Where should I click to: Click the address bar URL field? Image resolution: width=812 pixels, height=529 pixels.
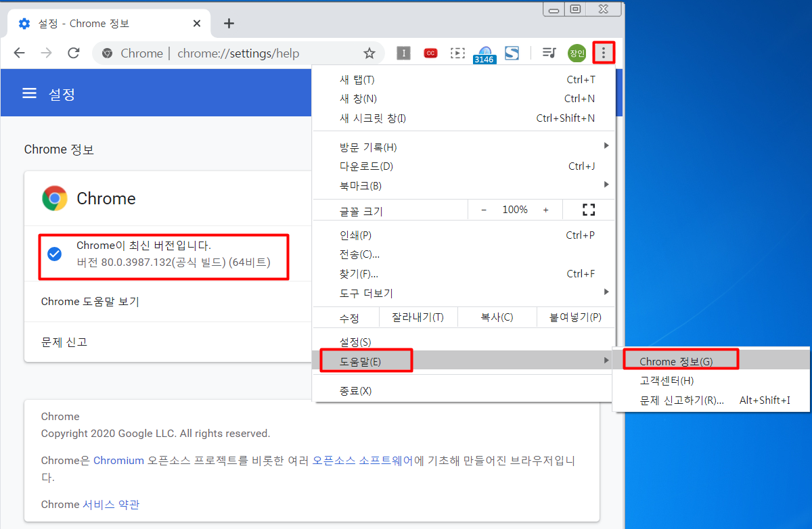click(x=238, y=53)
